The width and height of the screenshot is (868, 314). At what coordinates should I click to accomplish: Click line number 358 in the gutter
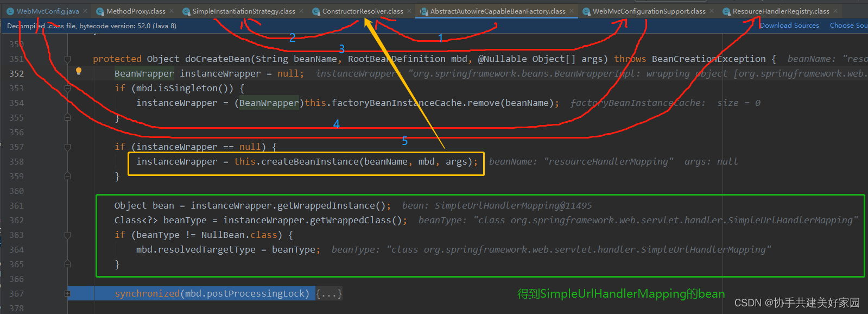click(16, 161)
